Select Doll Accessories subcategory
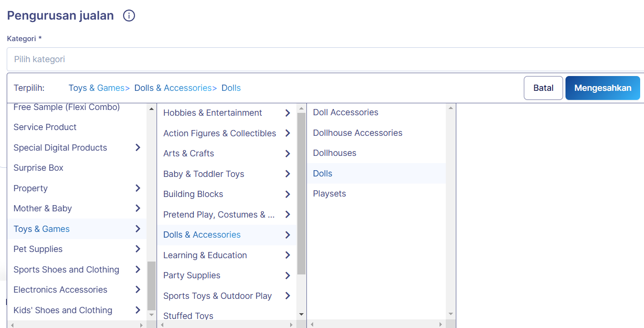The height and width of the screenshot is (328, 644). coord(345,112)
